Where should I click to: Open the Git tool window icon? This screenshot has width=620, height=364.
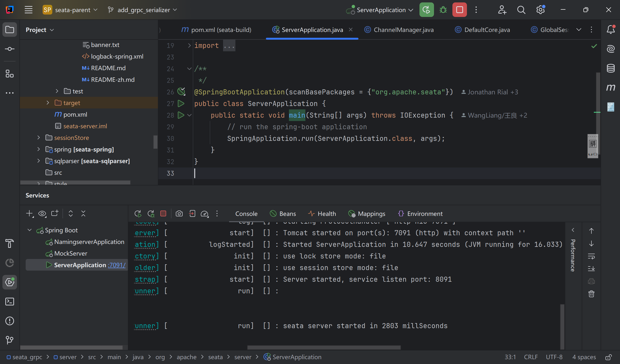click(10, 340)
